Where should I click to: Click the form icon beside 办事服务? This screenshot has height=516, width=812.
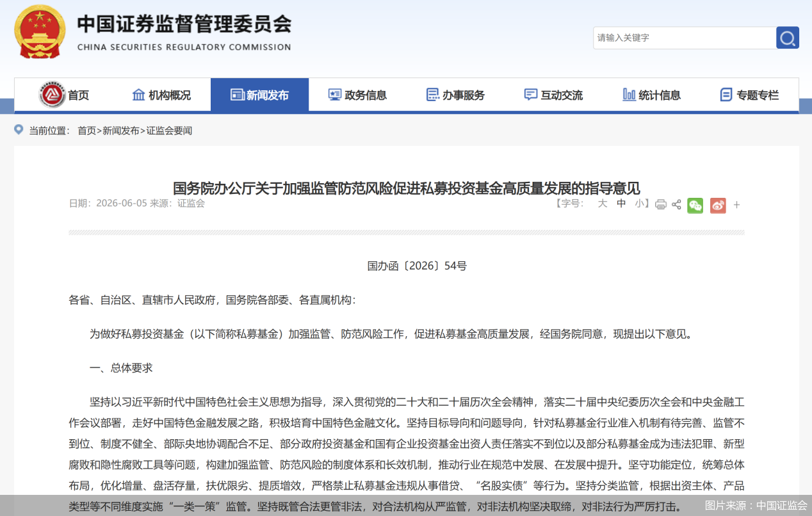(433, 95)
